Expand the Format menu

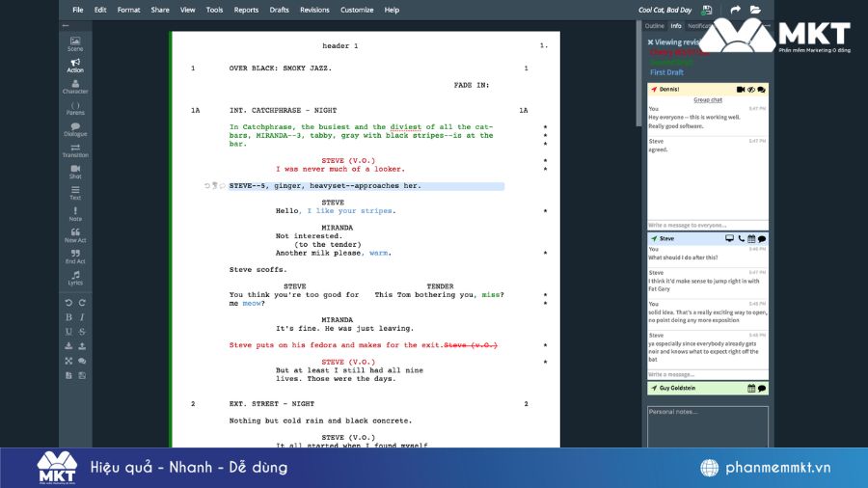tap(128, 10)
